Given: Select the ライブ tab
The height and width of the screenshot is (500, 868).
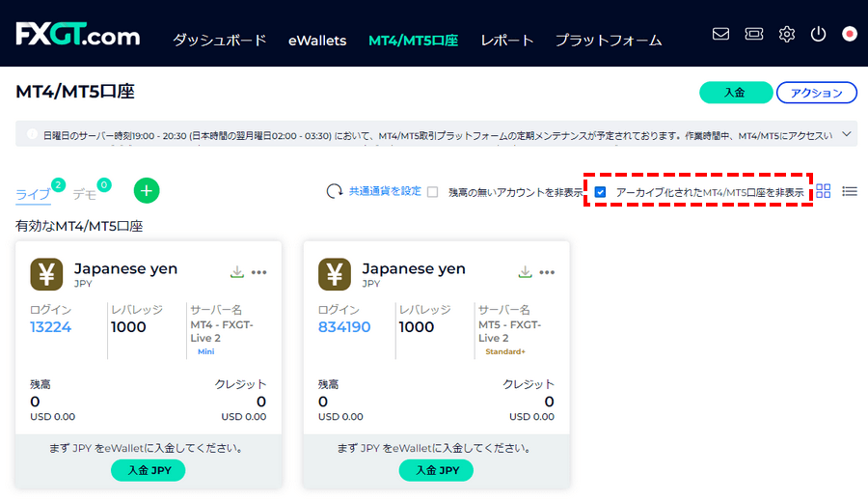Looking at the screenshot, I should point(33,194).
